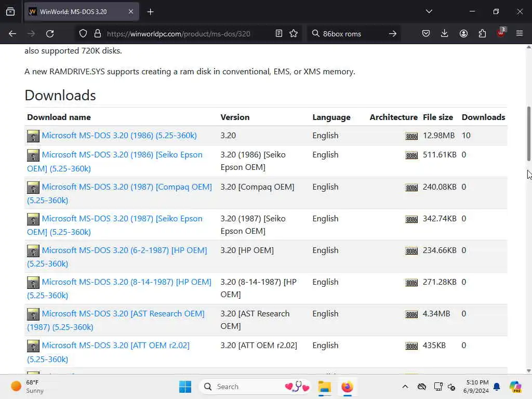532x399 pixels.
Task: Click the volume muted icon in tray
Action: [451, 387]
